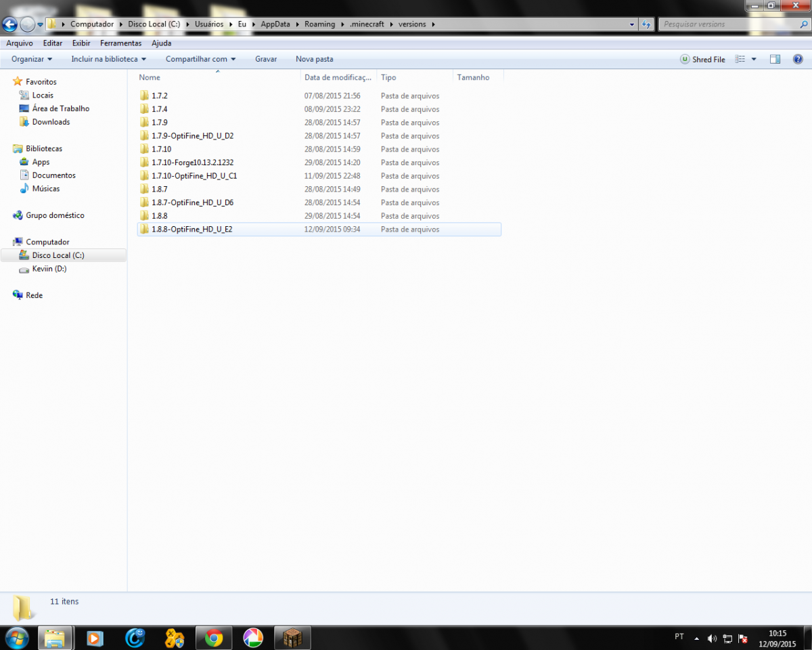The width and height of the screenshot is (812, 650).
Task: Sort by 'Data de modificação' column
Action: point(338,77)
